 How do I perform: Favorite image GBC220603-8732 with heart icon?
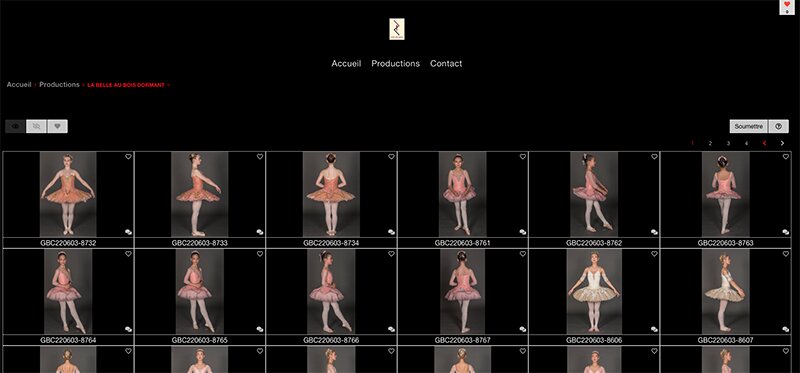tap(129, 157)
